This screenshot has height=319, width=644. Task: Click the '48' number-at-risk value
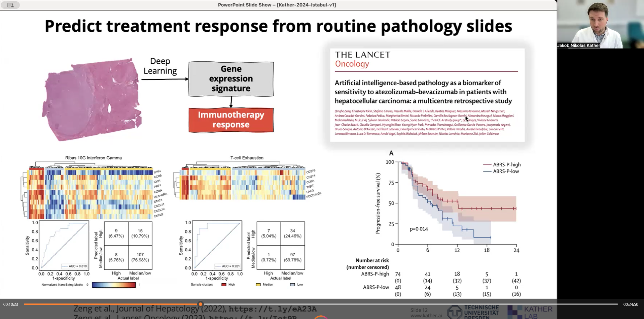398,287
